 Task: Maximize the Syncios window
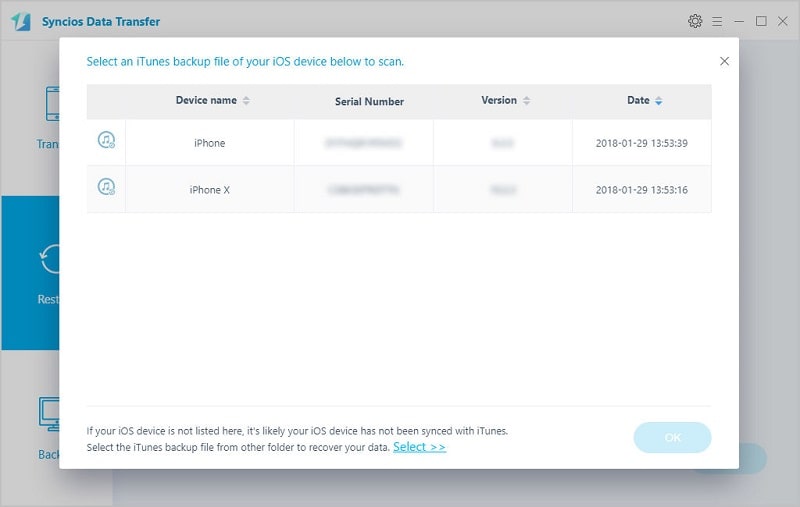click(761, 21)
